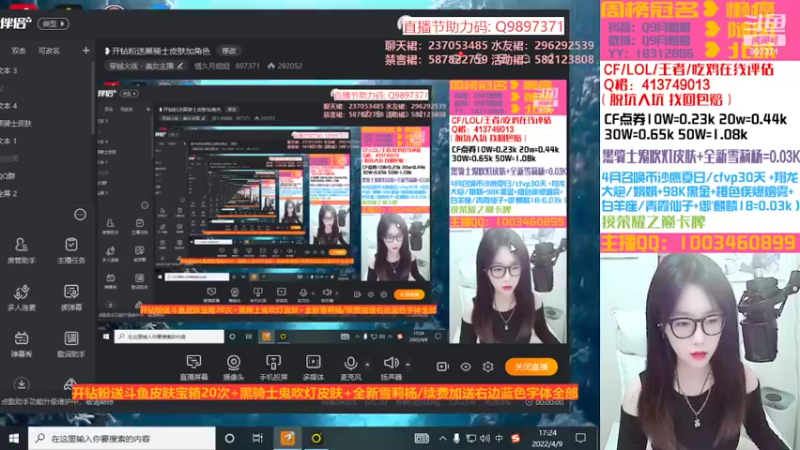Click the 可改名 header label
Screen dimensions: 800x450
point(49,51)
